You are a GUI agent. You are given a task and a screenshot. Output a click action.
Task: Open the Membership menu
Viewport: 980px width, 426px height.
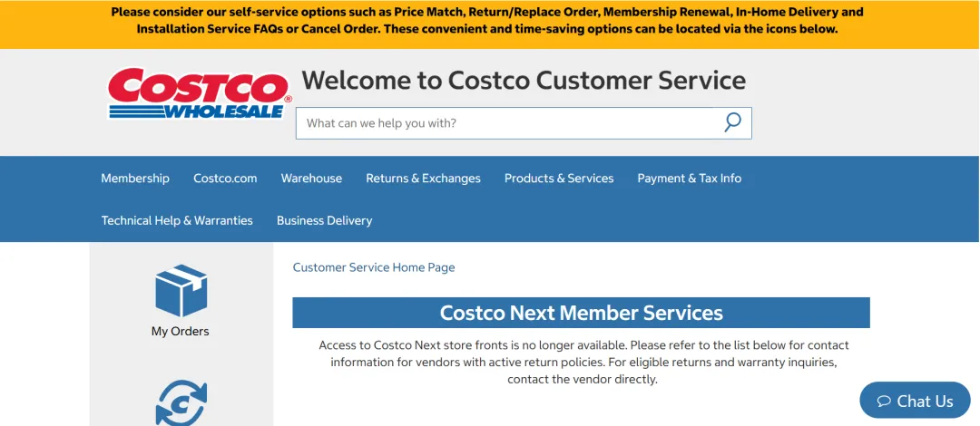tap(135, 178)
